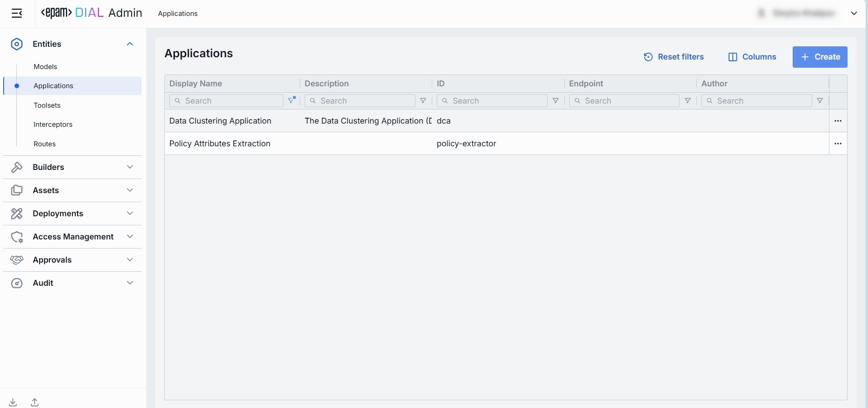
Task: Open Interceptors from the sidebar
Action: click(x=53, y=124)
